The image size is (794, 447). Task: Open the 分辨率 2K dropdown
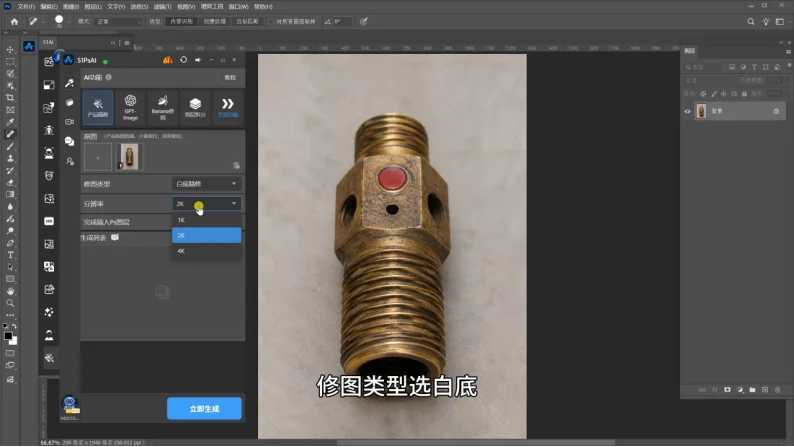207,204
